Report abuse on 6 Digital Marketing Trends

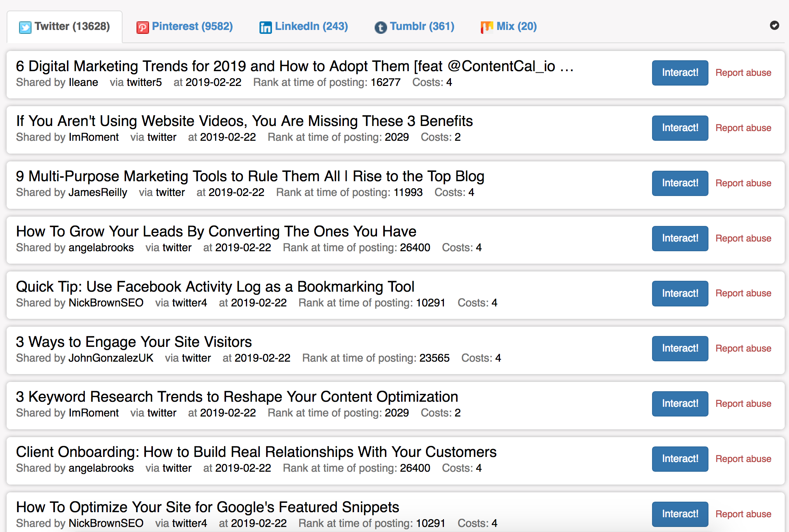(x=743, y=73)
